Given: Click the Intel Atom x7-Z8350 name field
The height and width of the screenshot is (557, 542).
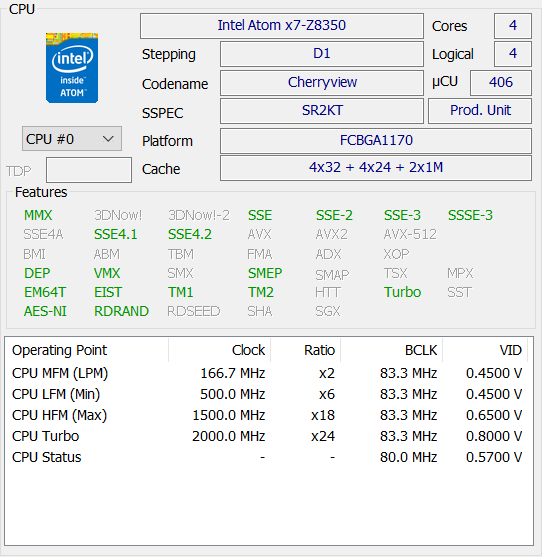Looking at the screenshot, I should click(282, 26).
